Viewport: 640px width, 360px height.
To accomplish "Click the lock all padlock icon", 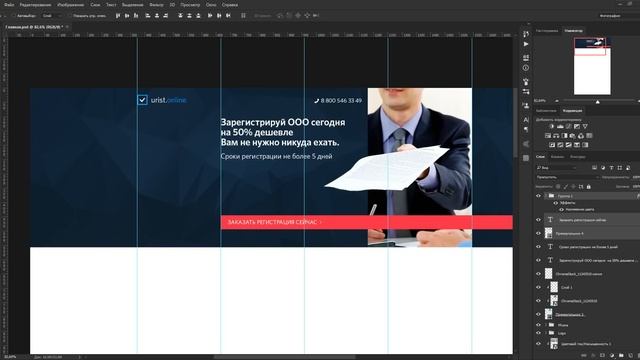I will (589, 187).
